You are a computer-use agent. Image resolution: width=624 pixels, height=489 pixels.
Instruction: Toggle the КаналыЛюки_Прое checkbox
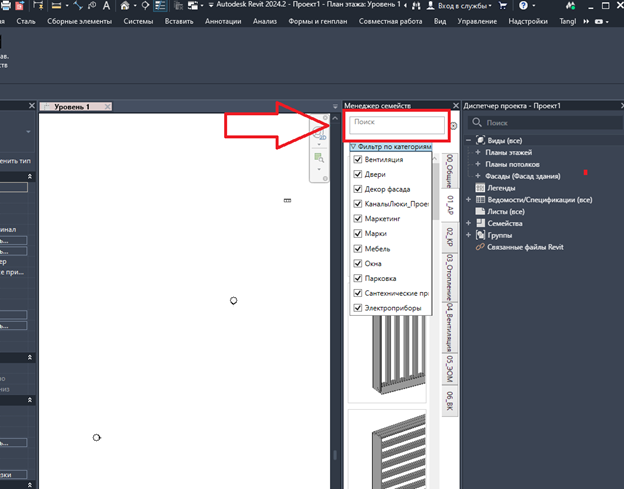tap(358, 204)
